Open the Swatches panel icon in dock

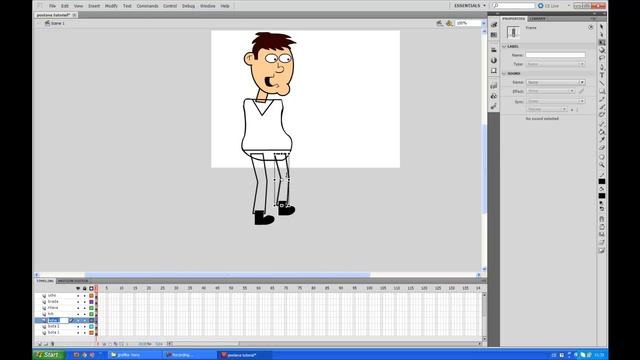point(494,35)
